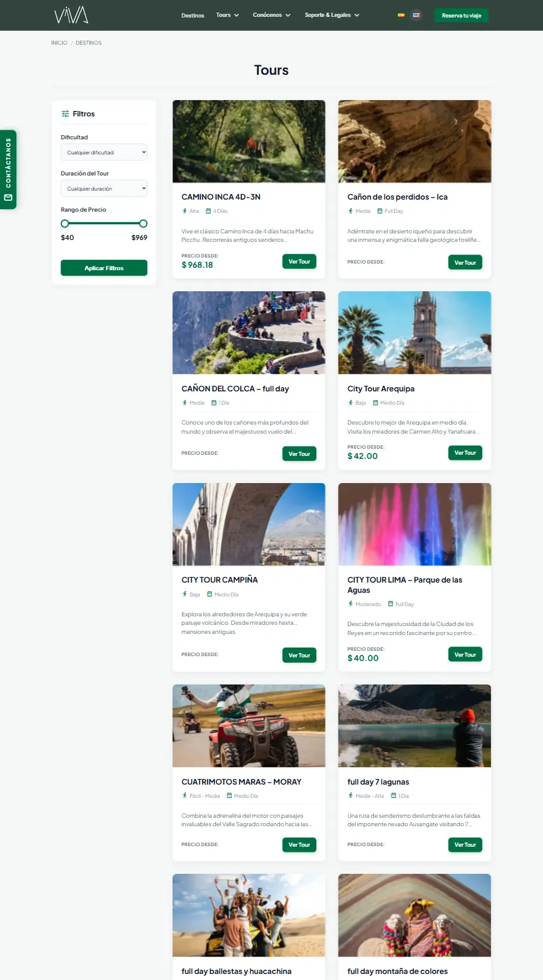Click hiker icon on Cañon del Colca card
The image size is (543, 980).
point(185,403)
